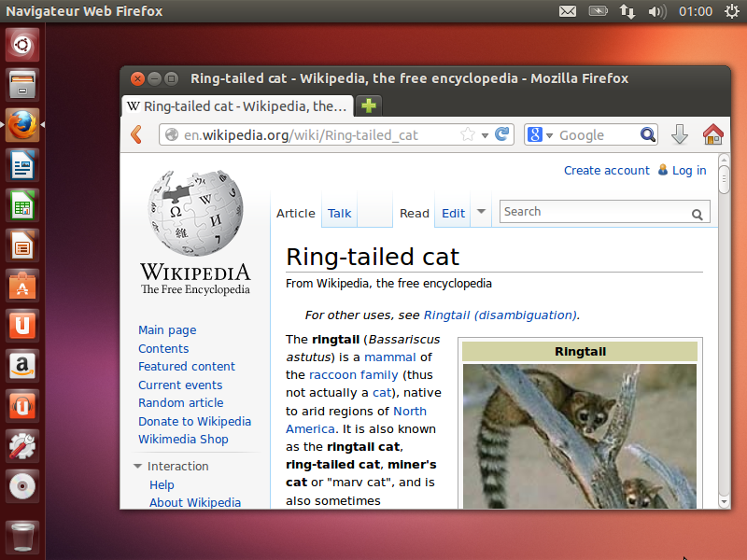Viewport: 747px width, 560px height.
Task: Open the Trash in the launcher
Action: click(x=22, y=537)
